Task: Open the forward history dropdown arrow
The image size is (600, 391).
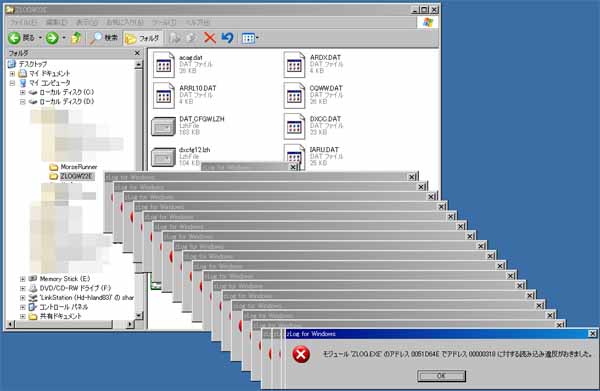Action: [64, 38]
